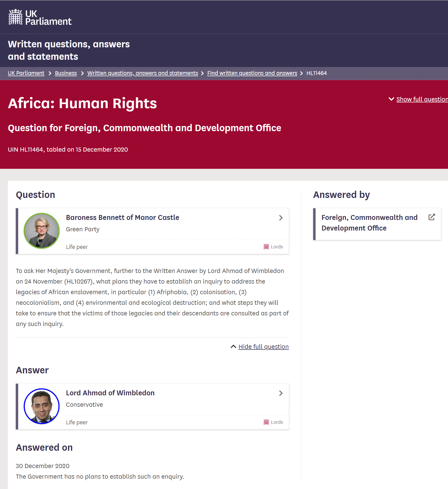Go to Business breadcrumb
The image size is (448, 489).
tap(66, 73)
